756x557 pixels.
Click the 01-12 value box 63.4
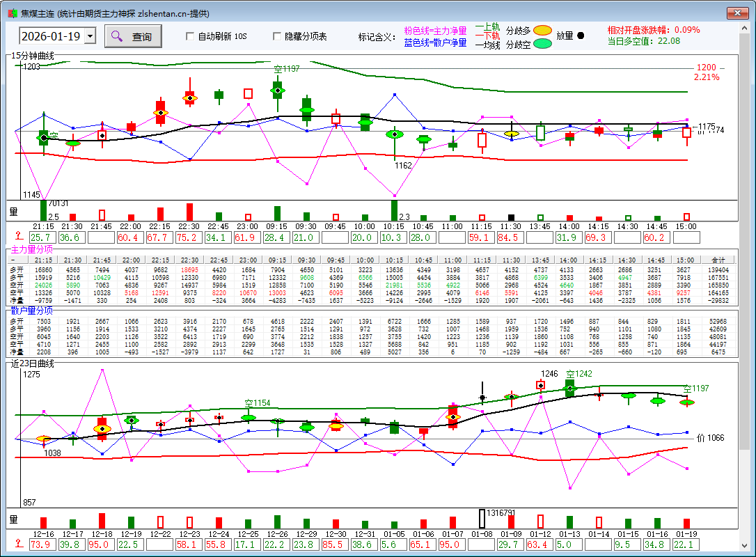[x=540, y=545]
